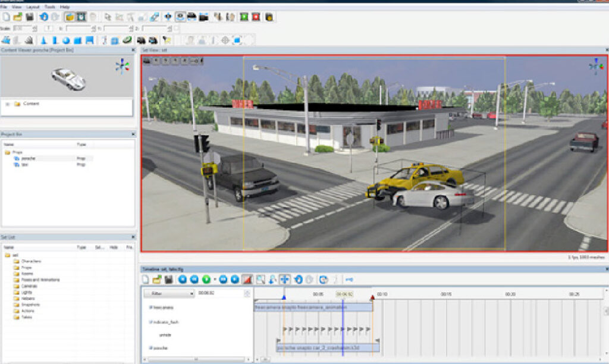Open the Tools menu
609x364 pixels.
click(50, 7)
